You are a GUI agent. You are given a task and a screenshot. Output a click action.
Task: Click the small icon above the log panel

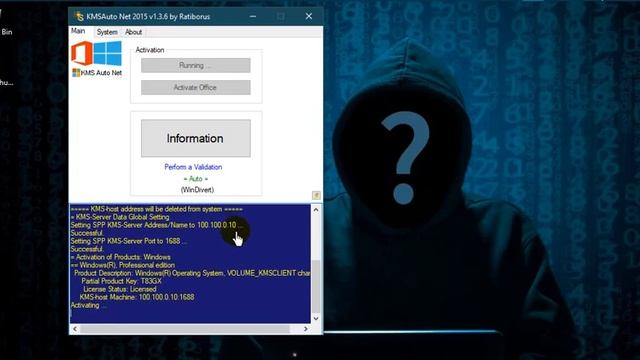point(316,196)
